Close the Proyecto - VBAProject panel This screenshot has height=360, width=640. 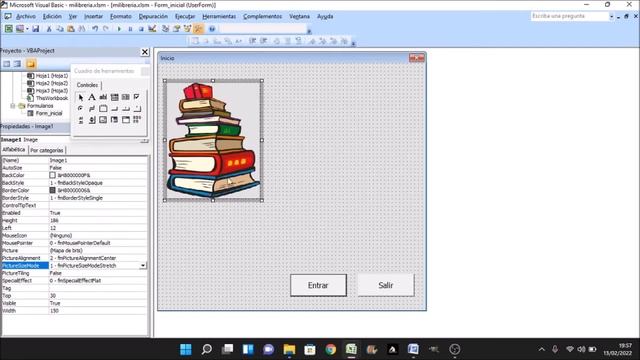click(x=145, y=52)
